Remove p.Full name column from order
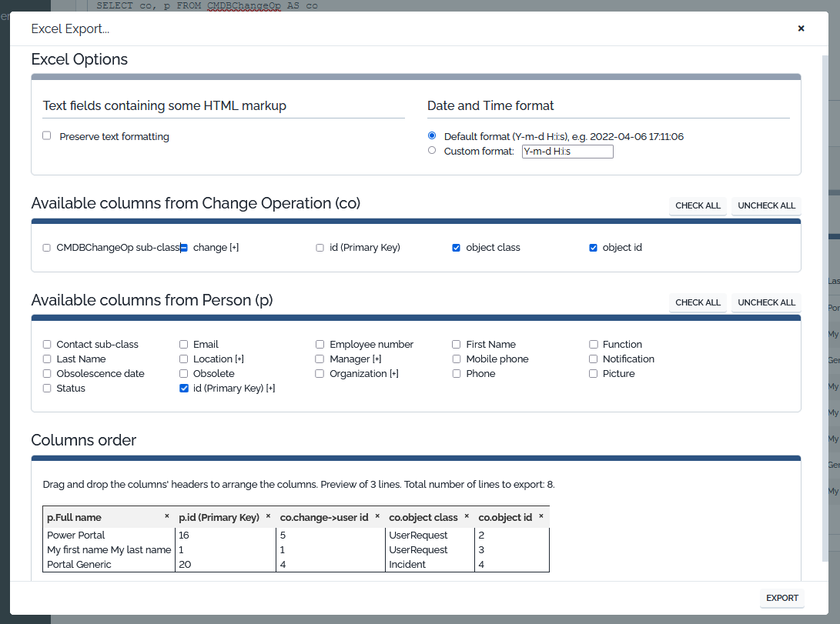 point(167,516)
